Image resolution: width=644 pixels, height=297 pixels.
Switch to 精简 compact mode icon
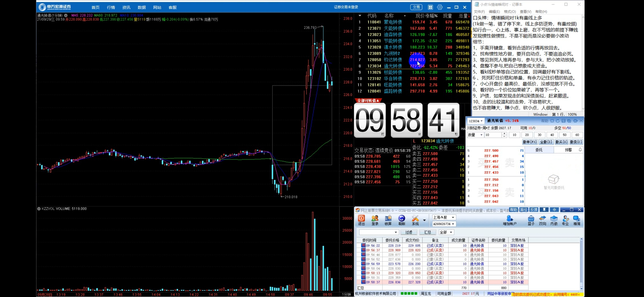tap(577, 220)
